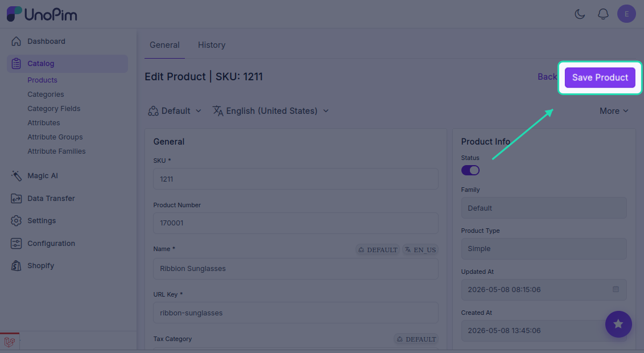Open Attribute Families submenu

pos(57,151)
